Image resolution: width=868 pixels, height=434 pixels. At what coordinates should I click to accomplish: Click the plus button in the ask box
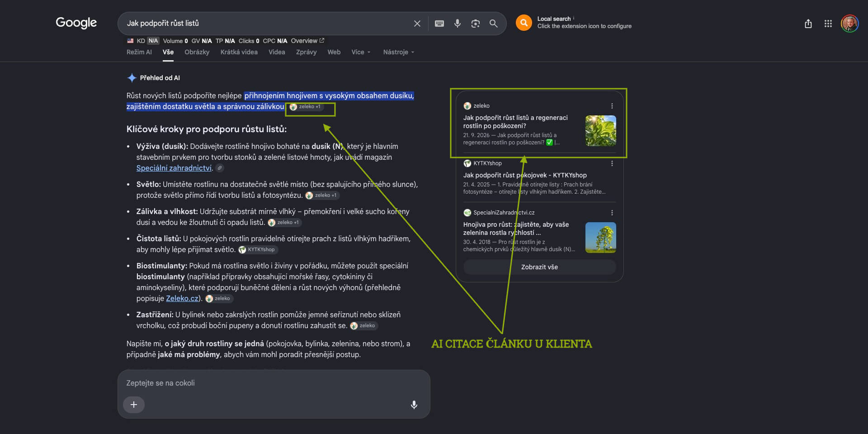pos(134,405)
